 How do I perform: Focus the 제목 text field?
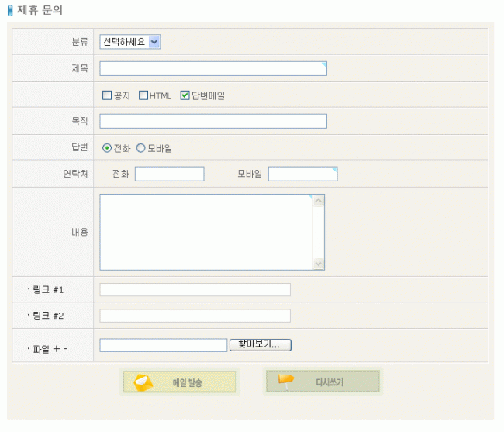pyautogui.click(x=213, y=68)
